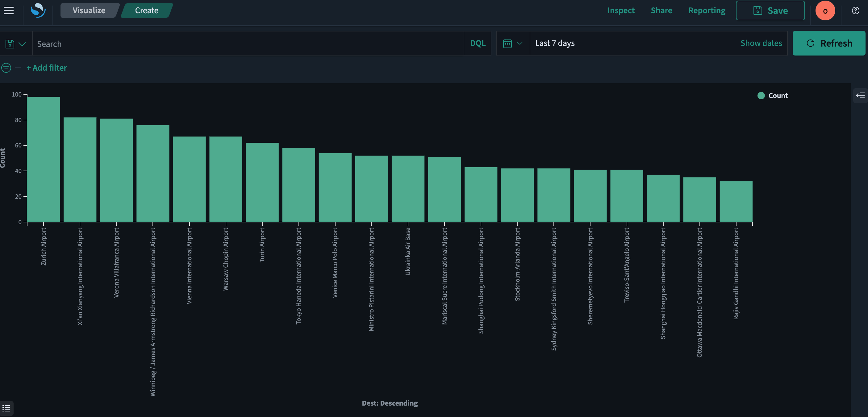868x417 pixels.
Task: Click the filter settings circle icon
Action: tap(6, 68)
